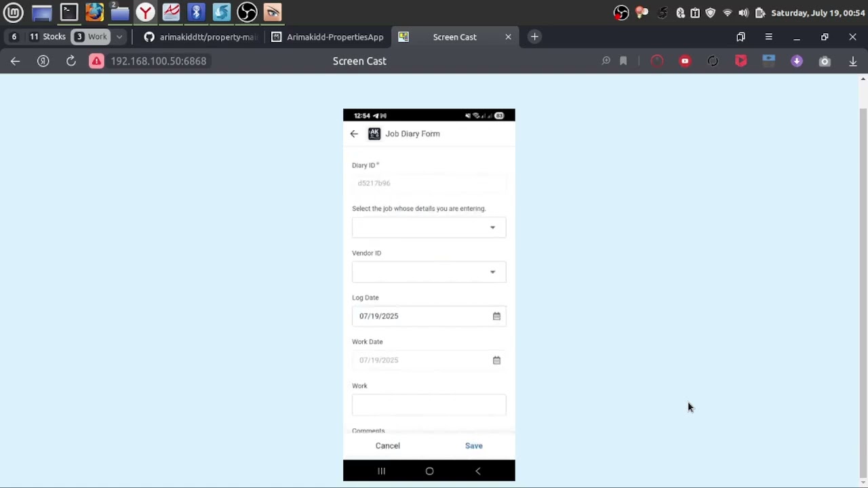Click the shield security tray icon
This screenshot has width=868, height=488.
click(711, 13)
